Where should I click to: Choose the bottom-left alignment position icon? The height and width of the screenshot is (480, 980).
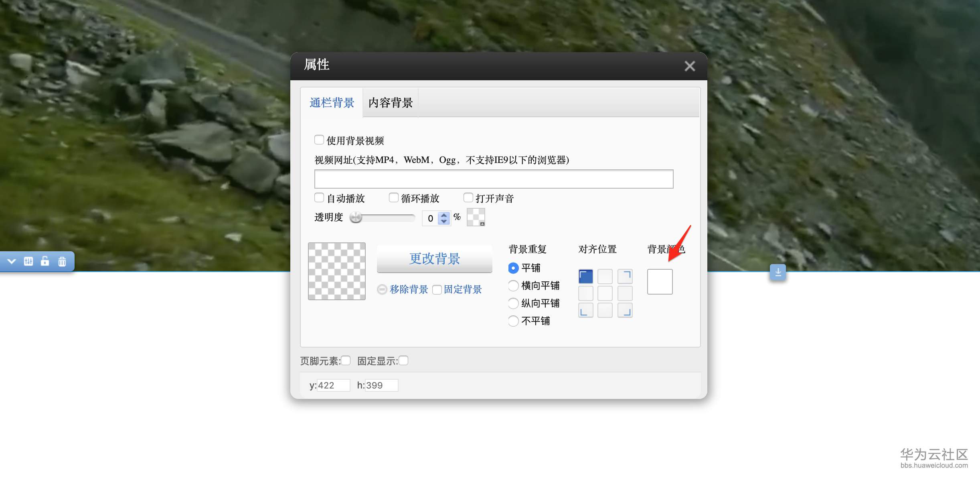click(585, 310)
